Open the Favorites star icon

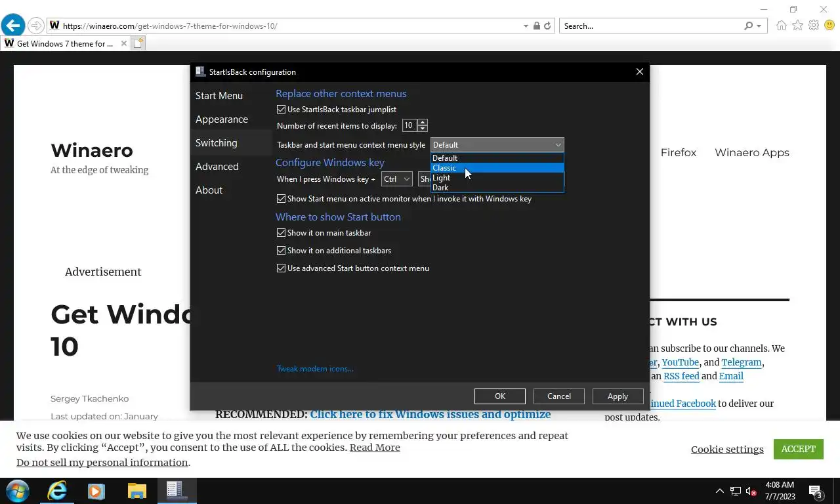tap(797, 26)
